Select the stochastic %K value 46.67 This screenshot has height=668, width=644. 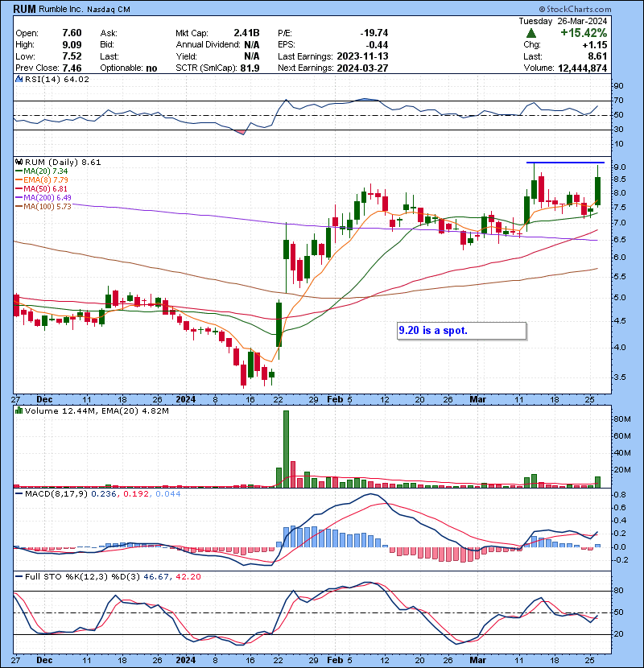(156, 576)
